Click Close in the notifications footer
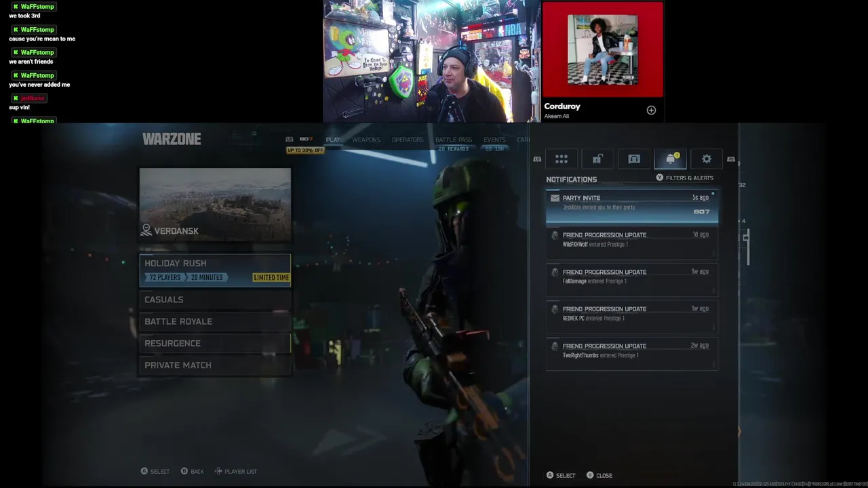Screen dimensions: 868x488 604,475
